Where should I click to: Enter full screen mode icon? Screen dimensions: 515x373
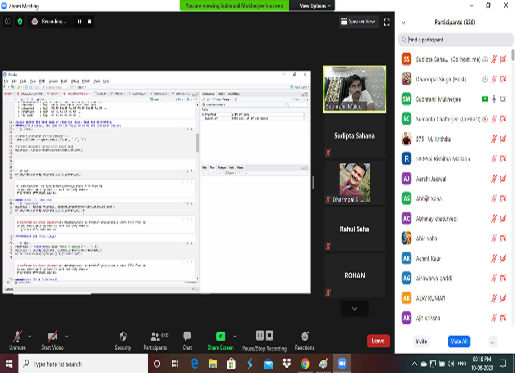pyautogui.click(x=387, y=22)
